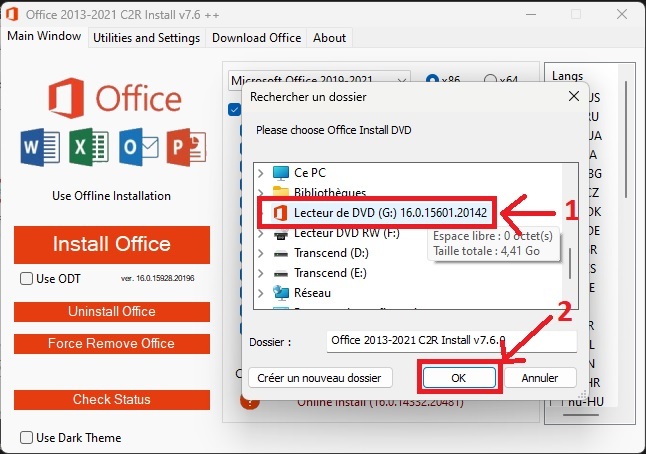This screenshot has width=646, height=454.
Task: Select the Transcend (D:) entry
Action: (331, 253)
